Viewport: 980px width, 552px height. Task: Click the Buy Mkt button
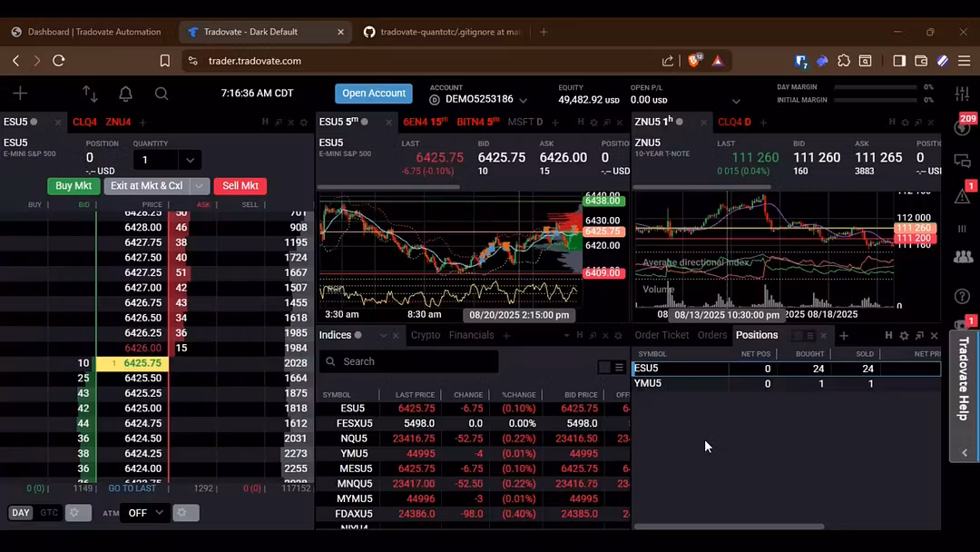[73, 186]
